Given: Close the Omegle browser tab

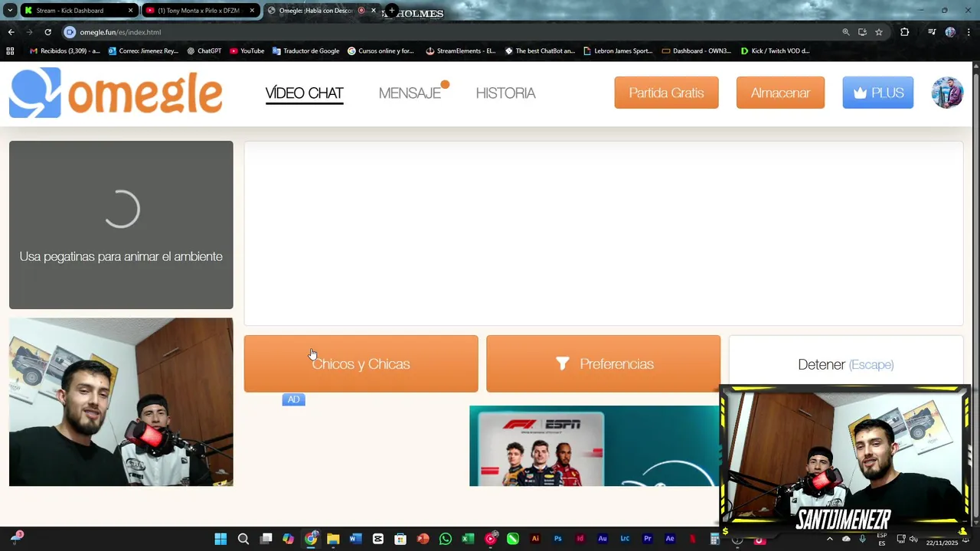Looking at the screenshot, I should pos(374,11).
